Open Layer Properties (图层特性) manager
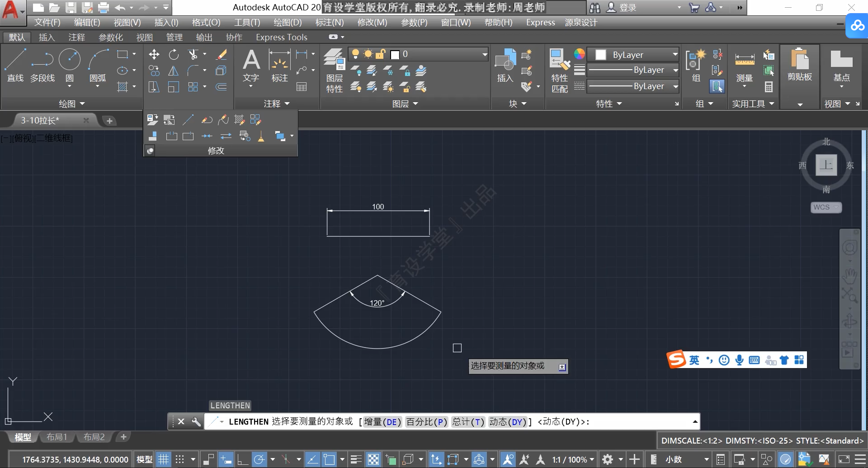868x468 pixels. pos(335,71)
